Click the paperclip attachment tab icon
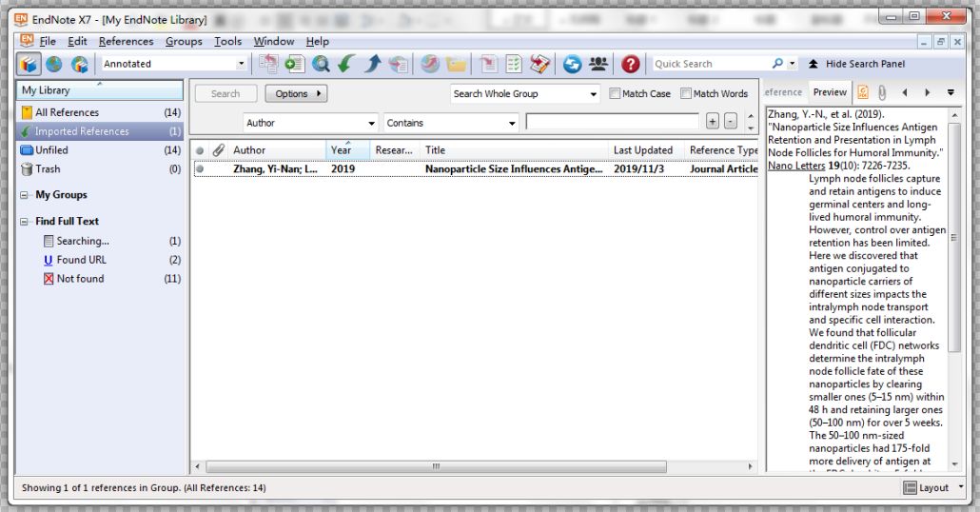Image resolution: width=980 pixels, height=512 pixels. pyautogui.click(x=881, y=92)
